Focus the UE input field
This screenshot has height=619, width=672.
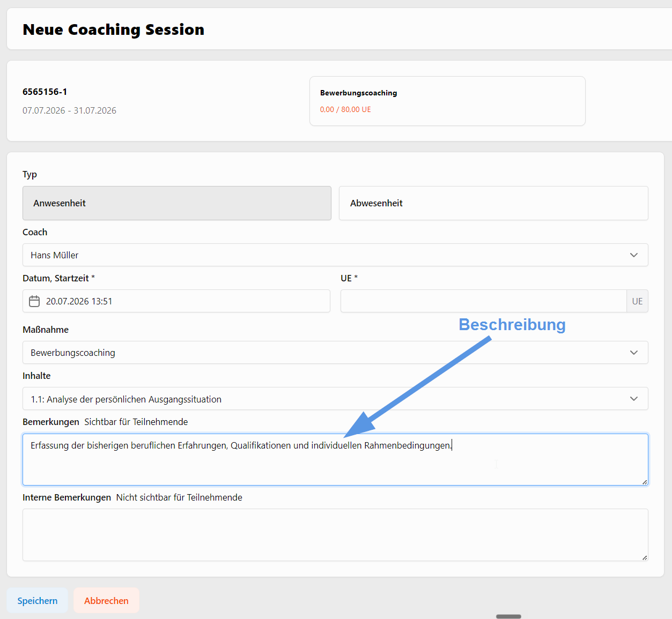click(x=483, y=301)
